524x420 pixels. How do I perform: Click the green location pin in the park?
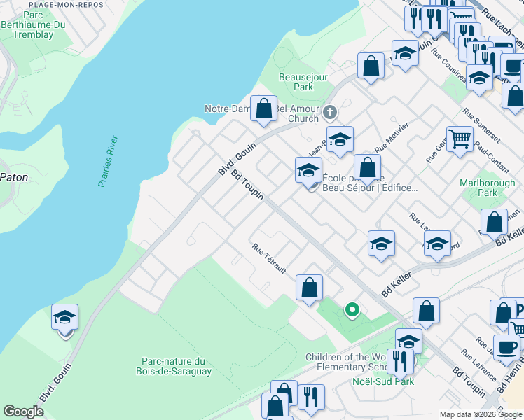click(x=352, y=310)
